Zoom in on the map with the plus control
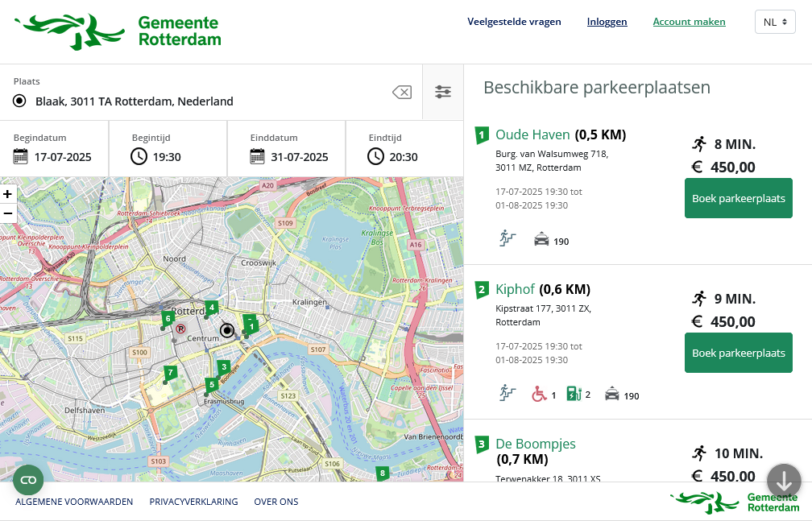Image resolution: width=812 pixels, height=521 pixels. pyautogui.click(x=8, y=194)
